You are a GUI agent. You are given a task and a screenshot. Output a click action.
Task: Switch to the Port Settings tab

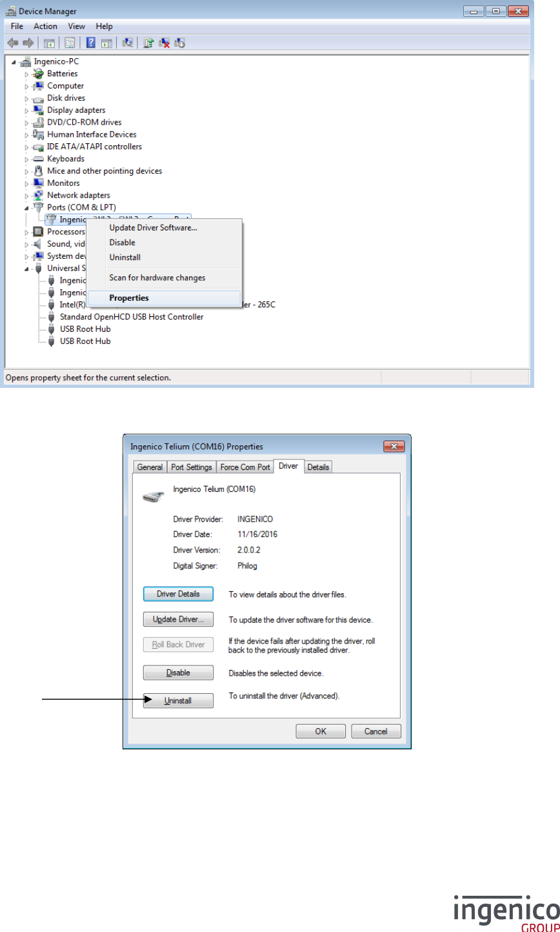tap(192, 467)
